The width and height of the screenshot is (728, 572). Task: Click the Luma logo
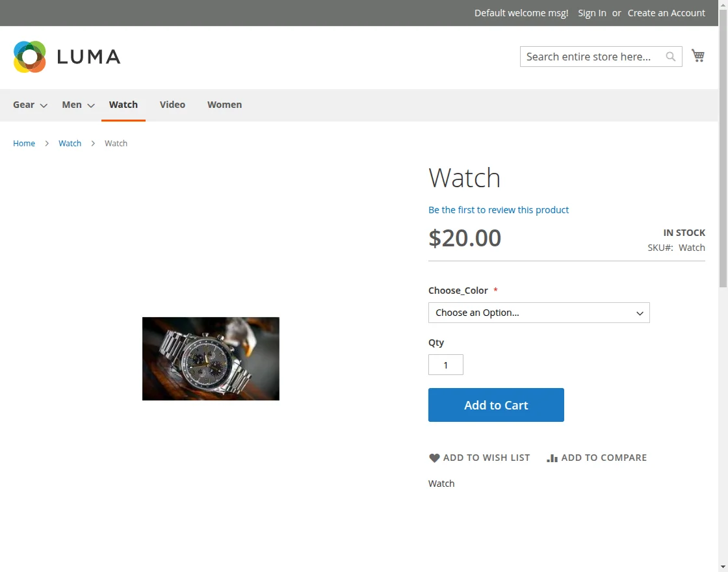[65, 57]
